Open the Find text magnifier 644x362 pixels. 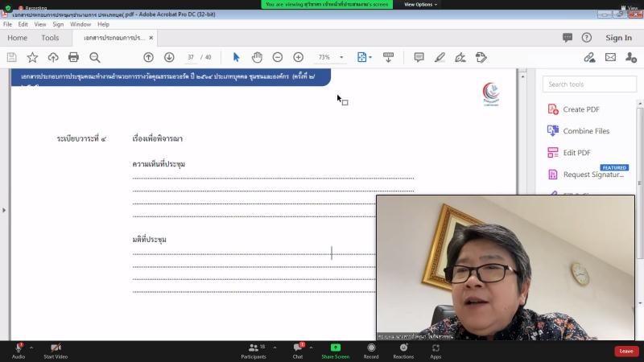click(x=95, y=57)
